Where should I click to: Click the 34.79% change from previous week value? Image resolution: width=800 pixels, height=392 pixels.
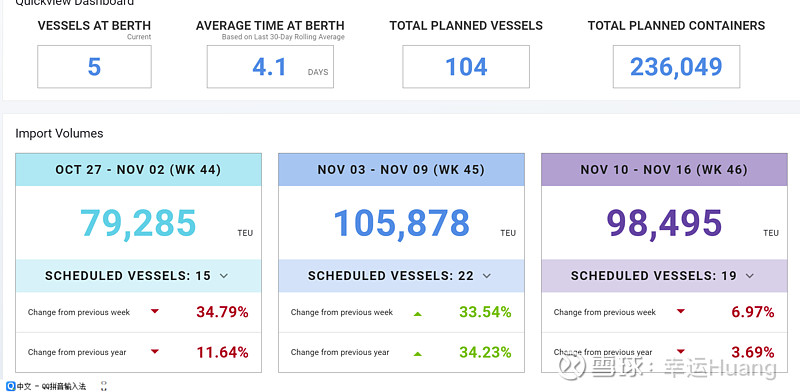(222, 312)
